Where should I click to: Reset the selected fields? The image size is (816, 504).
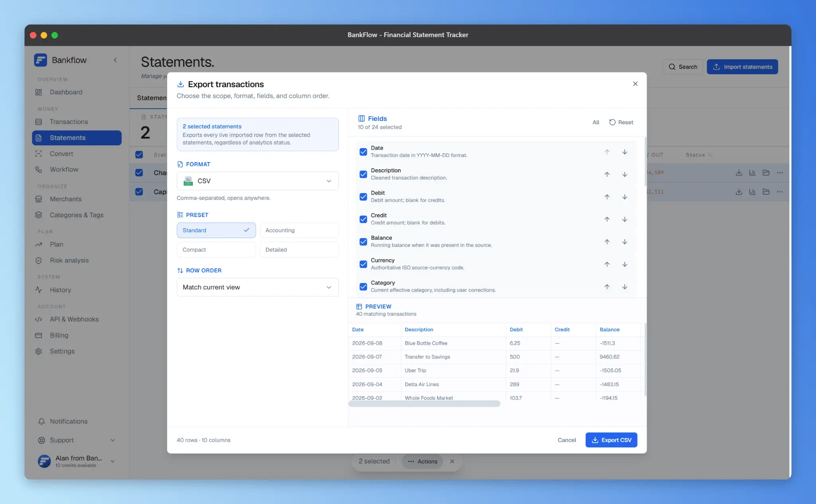[x=621, y=122]
